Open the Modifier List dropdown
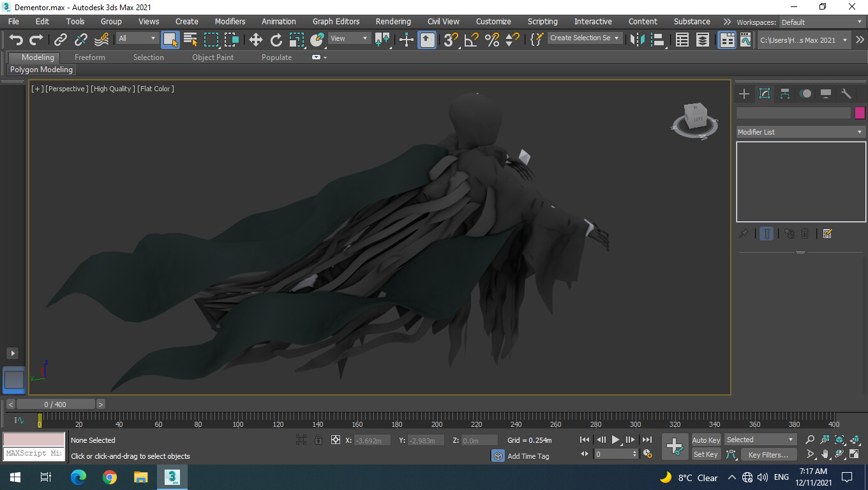This screenshot has height=490, width=868. [x=800, y=131]
